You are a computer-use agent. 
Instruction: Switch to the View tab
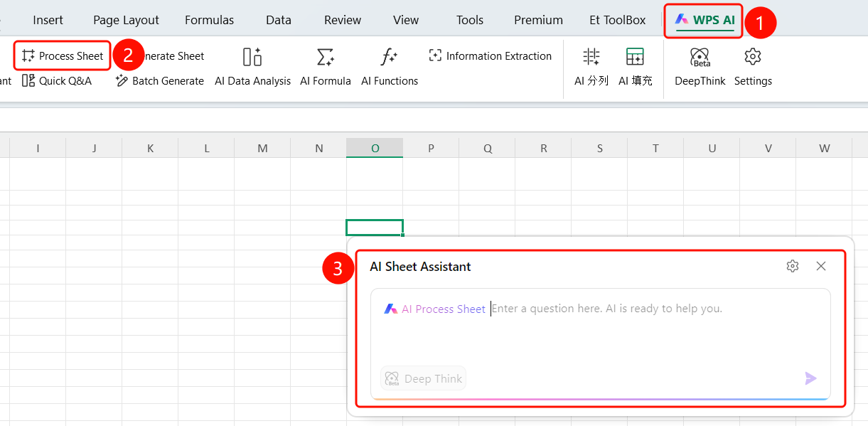click(x=406, y=20)
